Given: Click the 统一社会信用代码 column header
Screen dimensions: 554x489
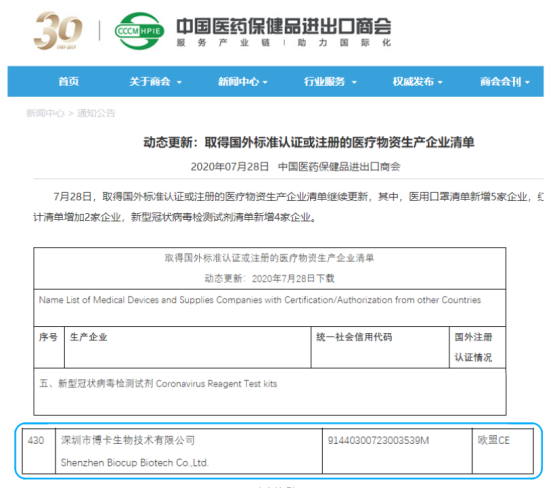Looking at the screenshot, I should pyautogui.click(x=354, y=337).
